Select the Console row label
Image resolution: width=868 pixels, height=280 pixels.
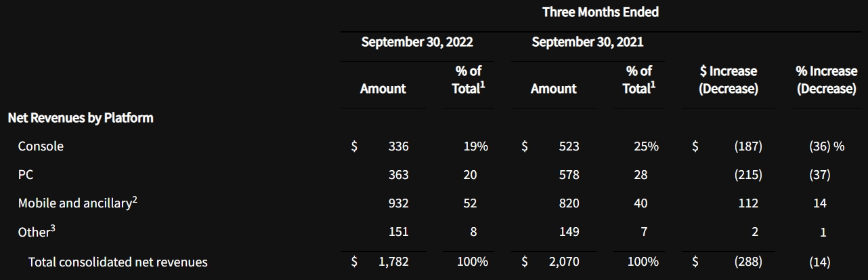point(41,146)
